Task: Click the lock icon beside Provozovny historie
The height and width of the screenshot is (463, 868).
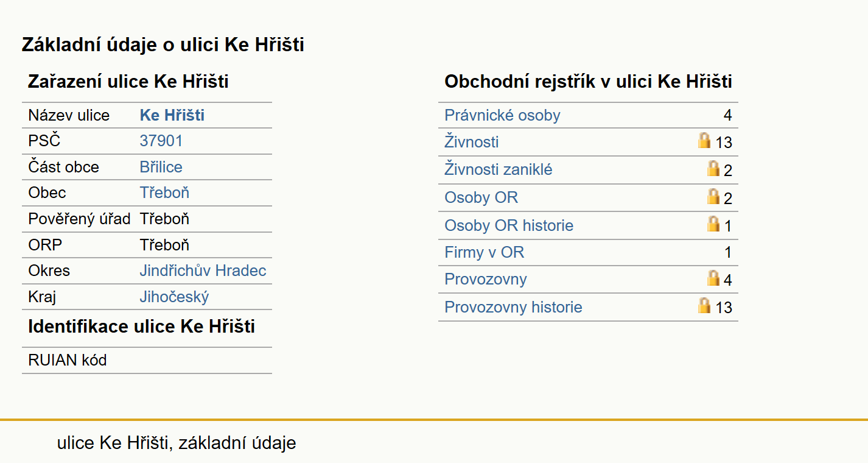Action: point(704,305)
